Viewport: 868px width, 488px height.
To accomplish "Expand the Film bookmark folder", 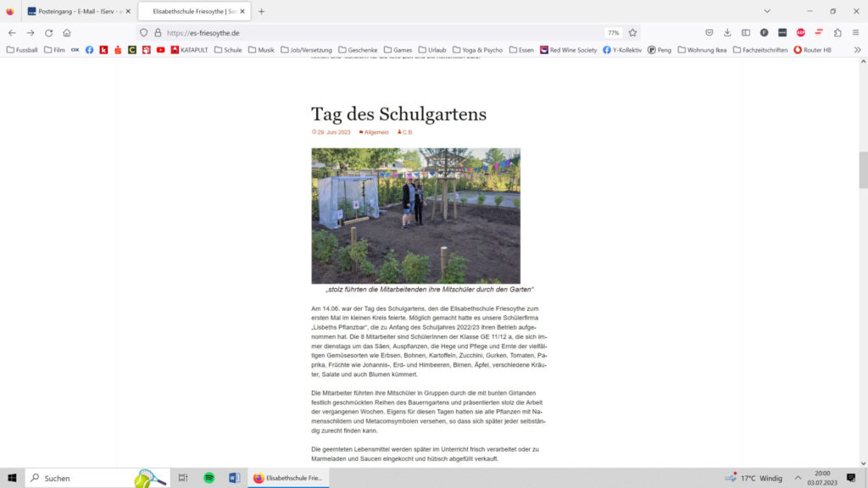I will click(x=54, y=50).
